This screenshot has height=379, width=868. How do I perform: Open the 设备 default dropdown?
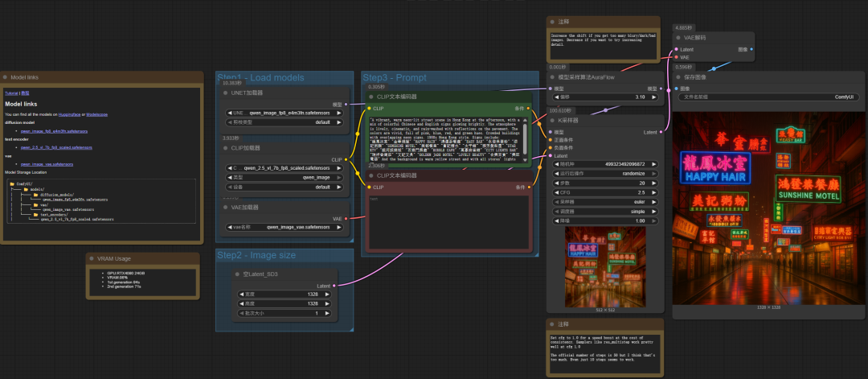(x=285, y=187)
